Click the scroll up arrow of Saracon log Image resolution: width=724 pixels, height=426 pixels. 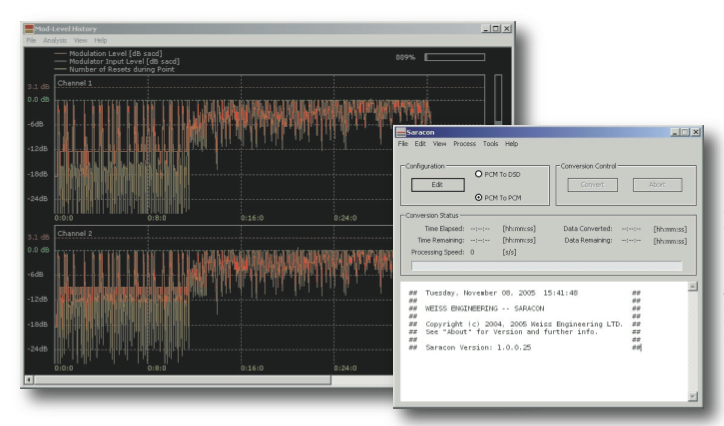pyautogui.click(x=692, y=287)
